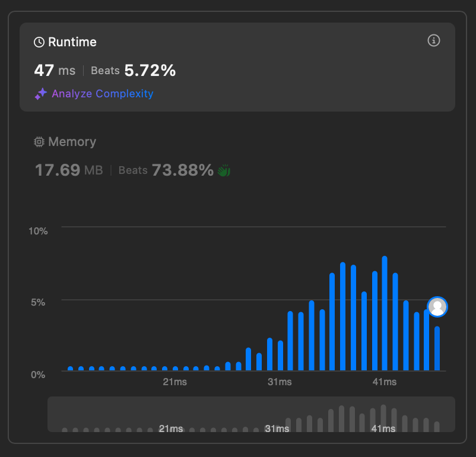Viewport: 476px width, 457px height.
Task: Click the Memory chip icon
Action: (x=39, y=142)
